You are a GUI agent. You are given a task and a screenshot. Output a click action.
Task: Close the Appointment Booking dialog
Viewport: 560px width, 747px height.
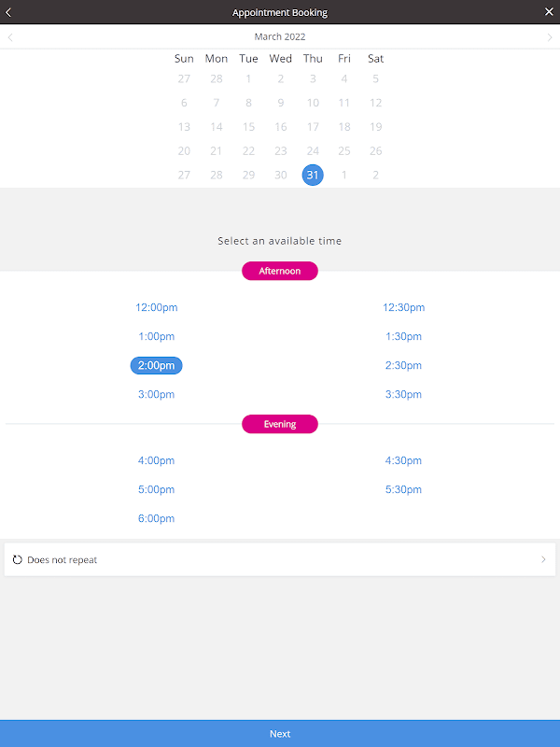coord(549,12)
